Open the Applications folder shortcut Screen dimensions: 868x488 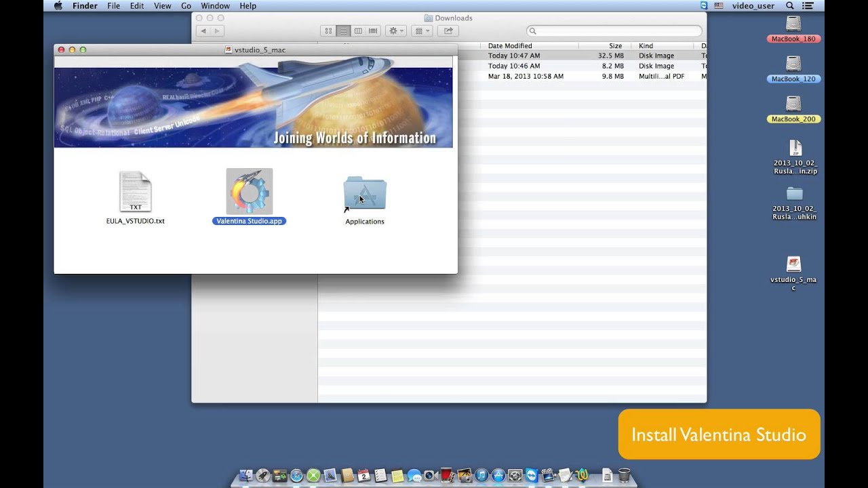pyautogui.click(x=365, y=193)
